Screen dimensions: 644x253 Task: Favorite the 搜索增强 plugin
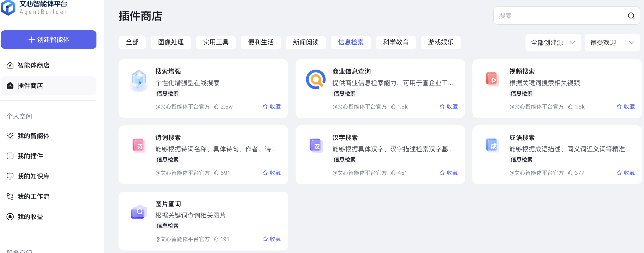pos(272,107)
